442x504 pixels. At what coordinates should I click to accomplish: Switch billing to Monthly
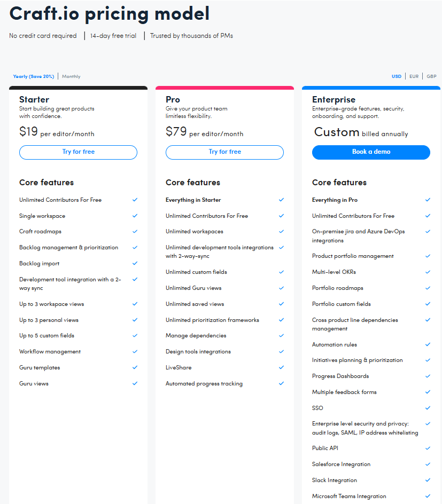71,76
